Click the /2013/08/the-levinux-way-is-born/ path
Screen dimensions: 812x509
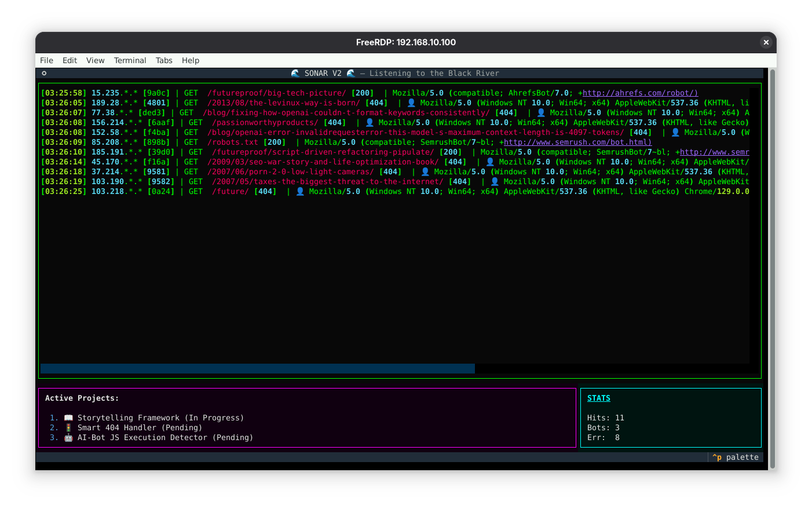tap(284, 102)
